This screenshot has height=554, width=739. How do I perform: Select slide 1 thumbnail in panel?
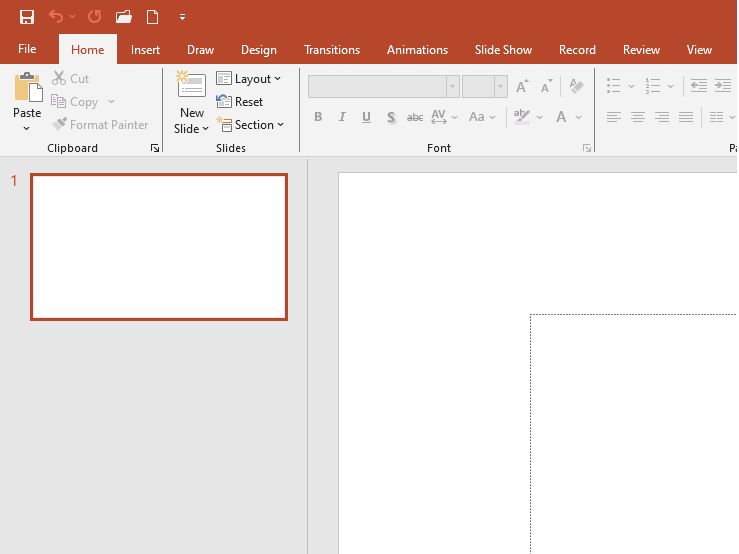pyautogui.click(x=159, y=247)
